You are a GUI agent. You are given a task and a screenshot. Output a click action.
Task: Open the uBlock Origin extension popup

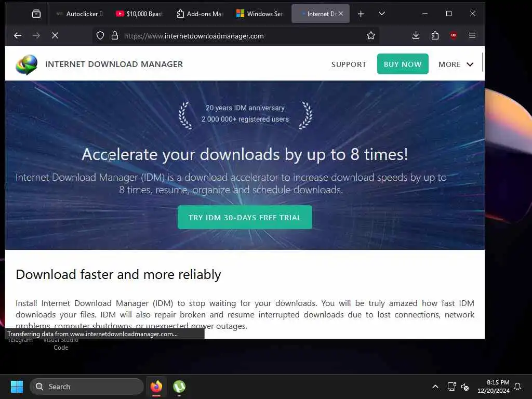[x=454, y=35]
